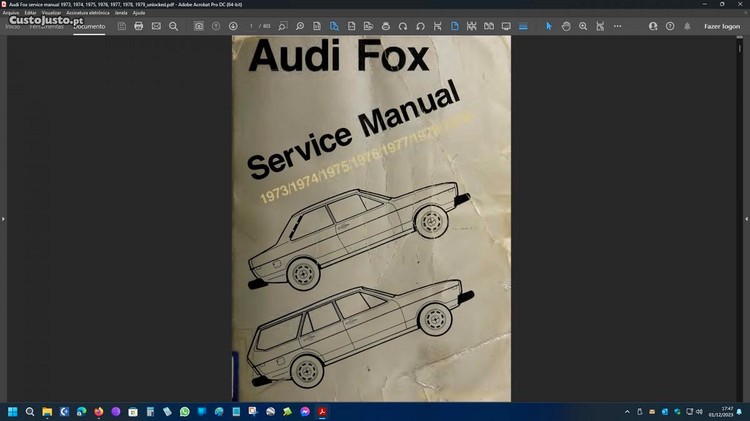Toggle Read Mode monitor icon

click(505, 26)
